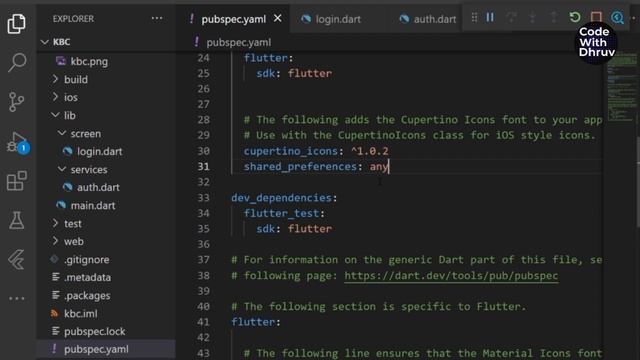Click line number 31 in gutter
The image size is (640, 360).
point(203,167)
